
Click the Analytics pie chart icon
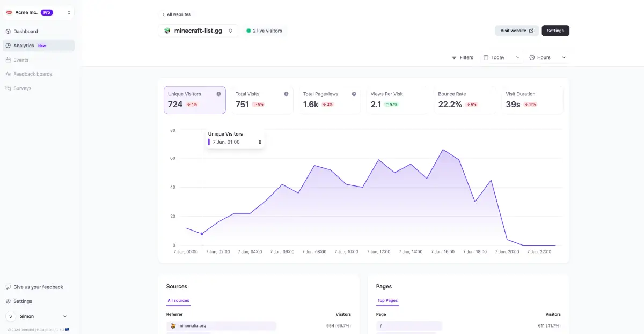pyautogui.click(x=9, y=46)
